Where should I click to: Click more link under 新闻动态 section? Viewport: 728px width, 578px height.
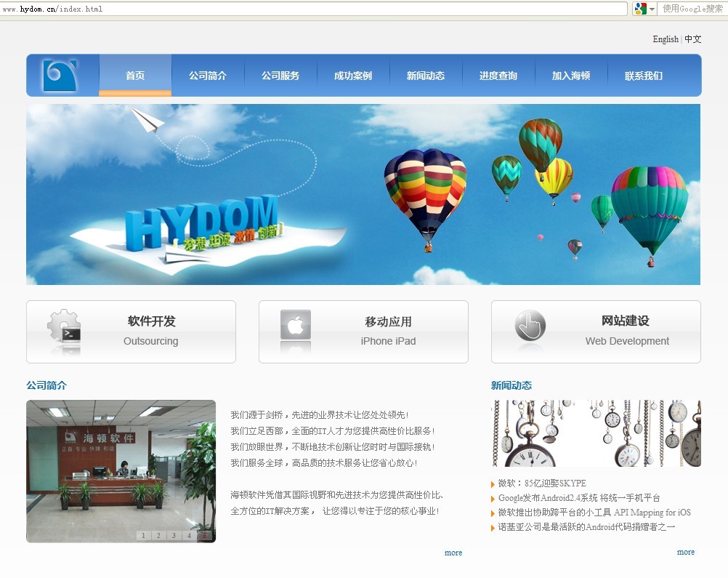pyautogui.click(x=685, y=552)
